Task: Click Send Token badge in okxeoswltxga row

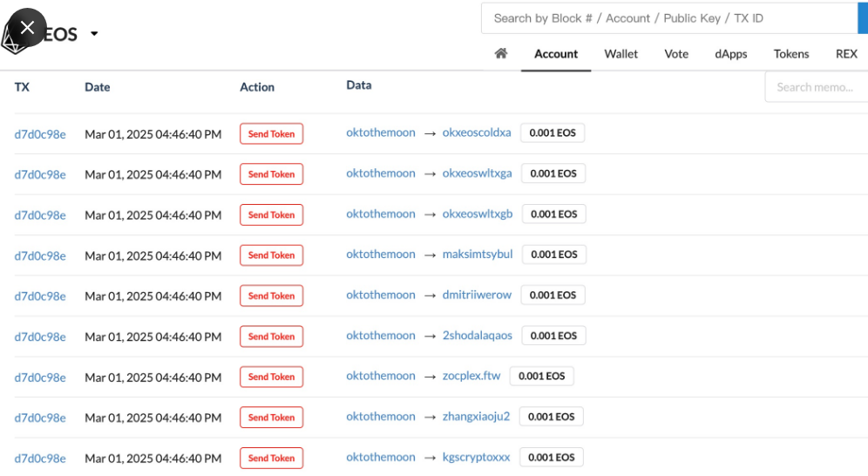Action: [x=271, y=174]
